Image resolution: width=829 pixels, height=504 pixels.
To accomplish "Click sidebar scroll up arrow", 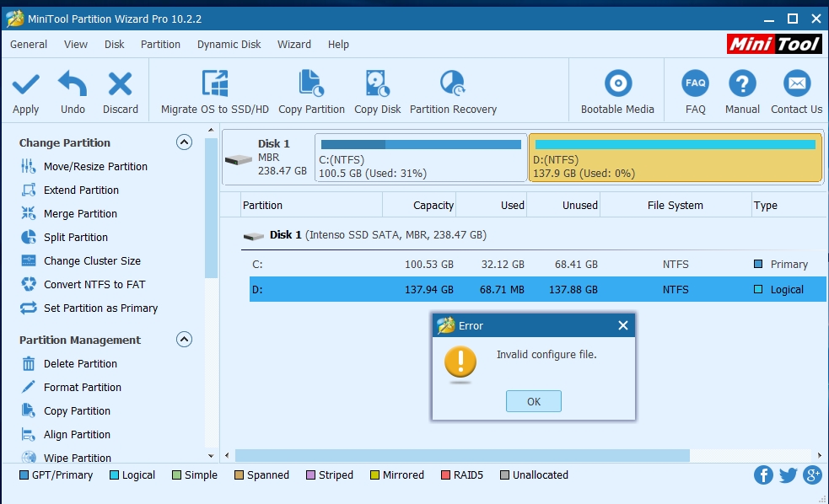I will 211,130.
